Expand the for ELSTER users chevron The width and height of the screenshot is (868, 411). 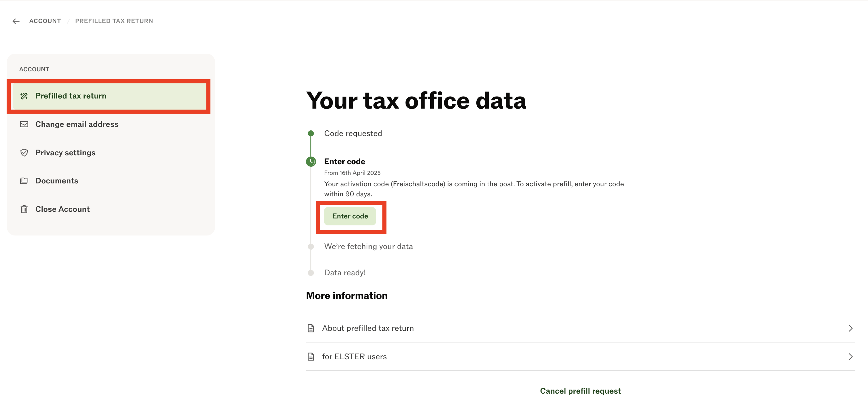(x=851, y=356)
